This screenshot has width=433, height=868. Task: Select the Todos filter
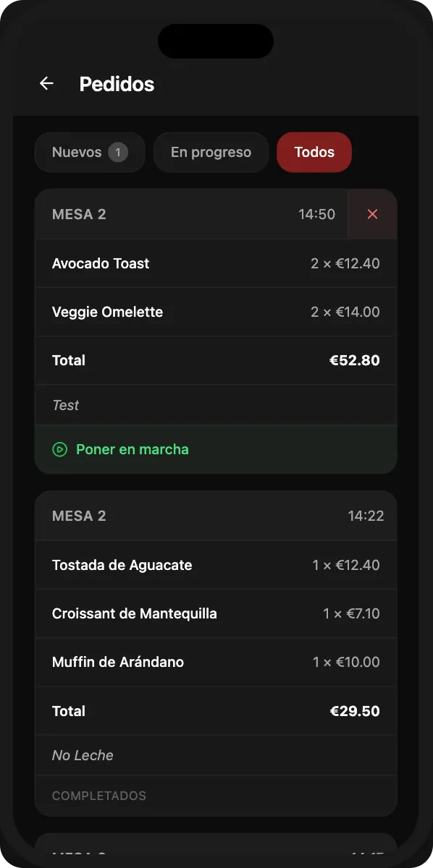[314, 152]
